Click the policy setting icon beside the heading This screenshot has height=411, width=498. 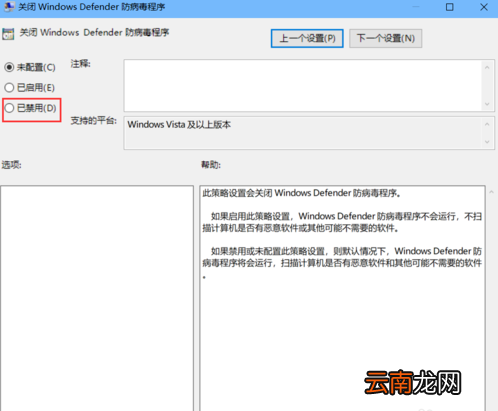click(x=8, y=34)
